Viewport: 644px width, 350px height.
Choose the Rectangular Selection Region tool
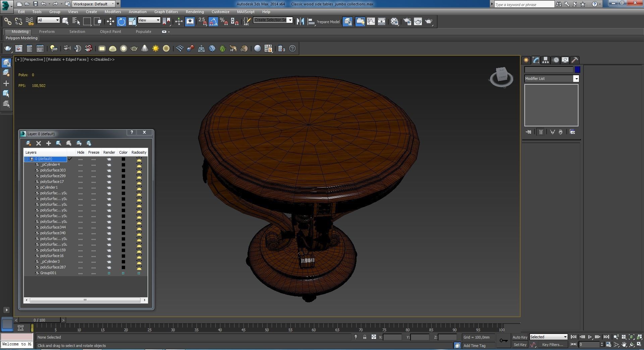coord(87,21)
